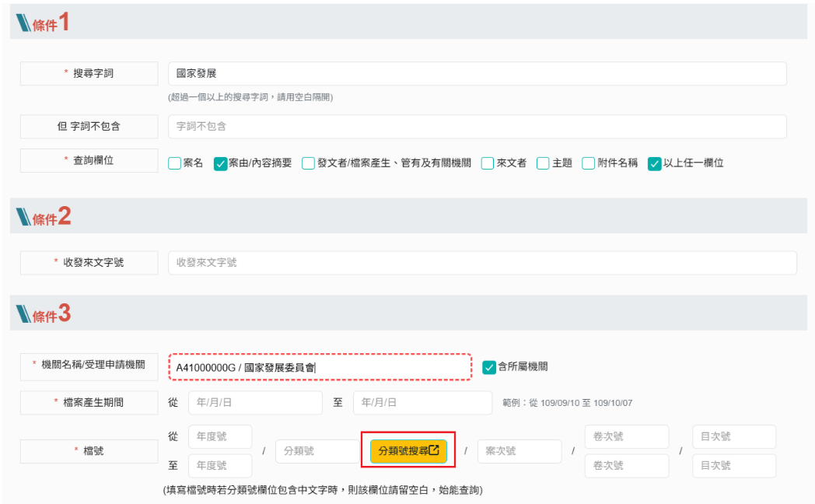Check the 案名 checkbox
Screen dimensions: 815x504
pos(175,163)
